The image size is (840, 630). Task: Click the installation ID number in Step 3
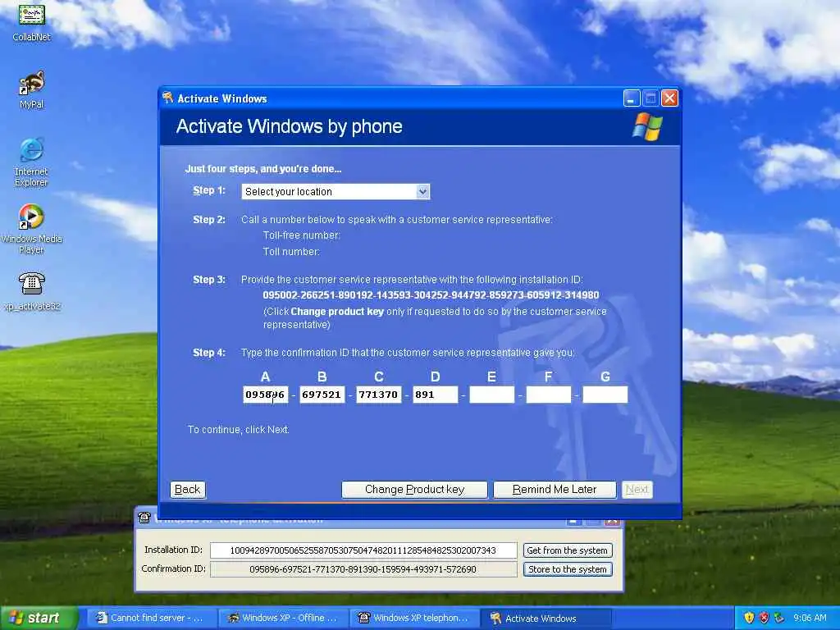[x=431, y=295]
